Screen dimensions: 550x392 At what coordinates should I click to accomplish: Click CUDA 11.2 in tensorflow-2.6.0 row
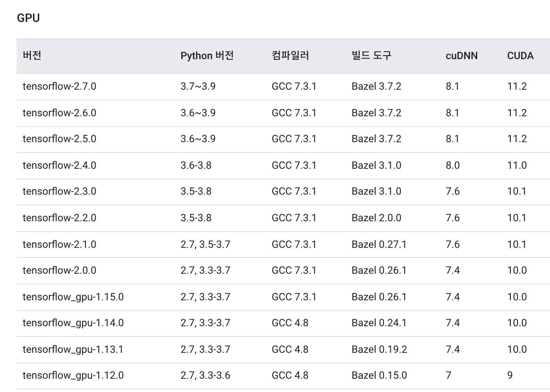[517, 113]
